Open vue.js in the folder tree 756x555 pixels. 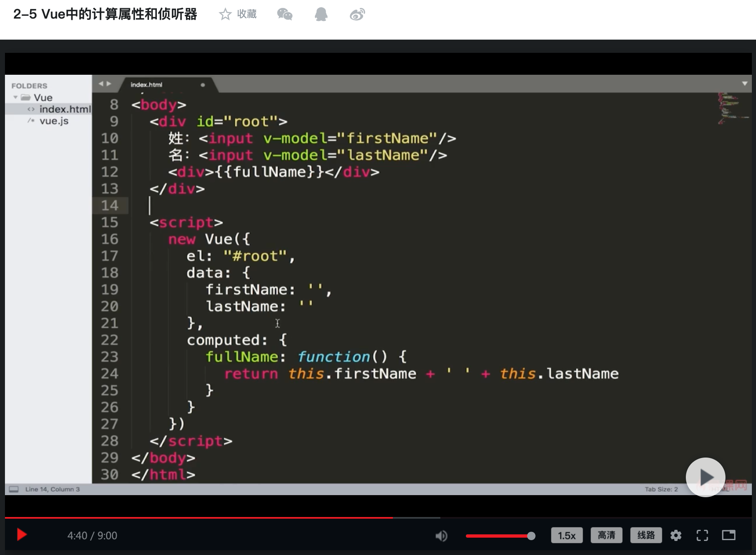pyautogui.click(x=54, y=121)
